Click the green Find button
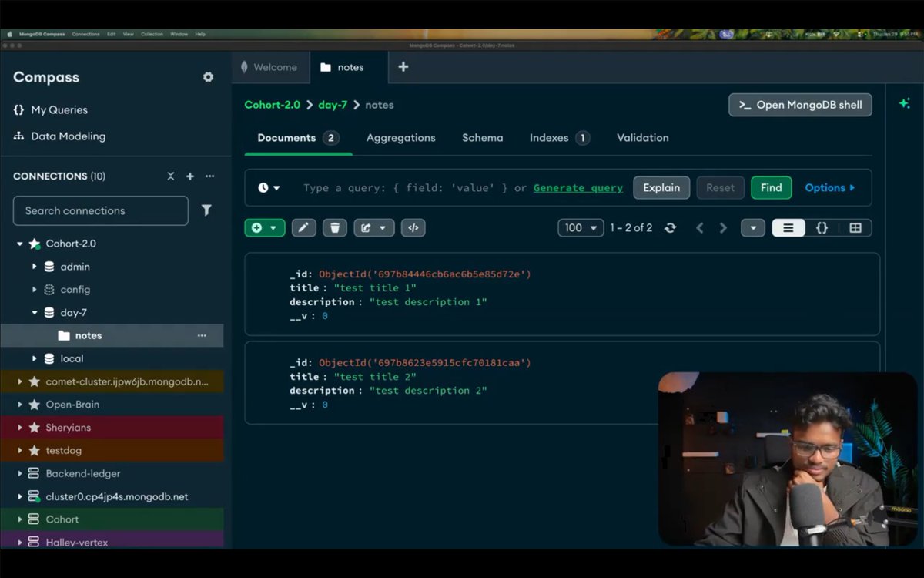Image resolution: width=924 pixels, height=578 pixels. coord(771,188)
